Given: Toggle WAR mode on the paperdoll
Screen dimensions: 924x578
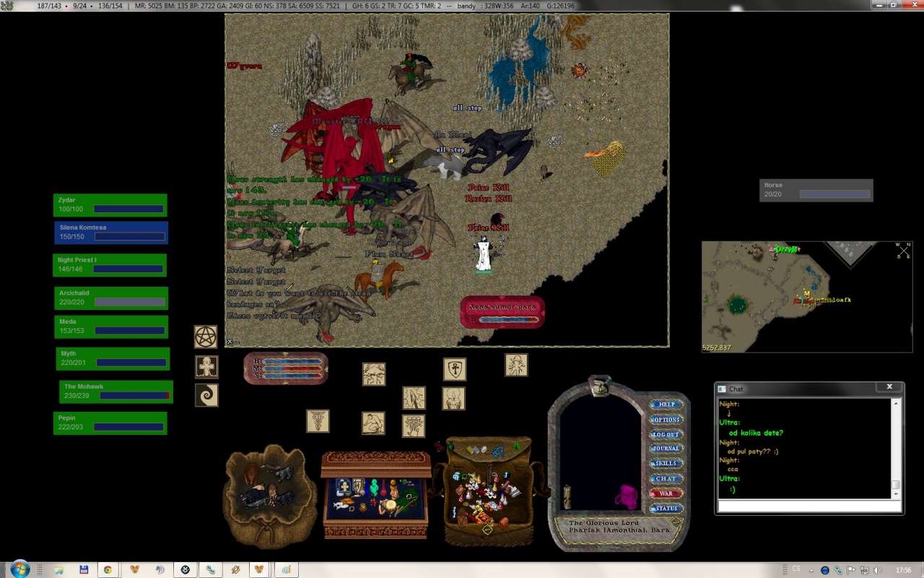Looking at the screenshot, I should pos(665,493).
